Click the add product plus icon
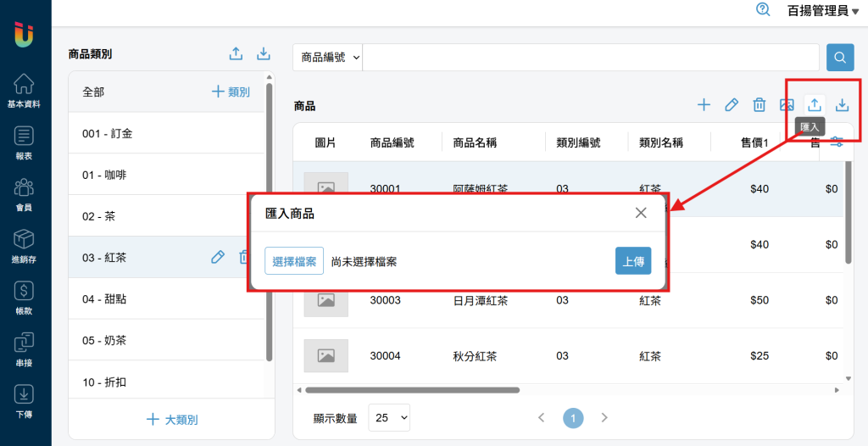The image size is (868, 446). click(704, 105)
